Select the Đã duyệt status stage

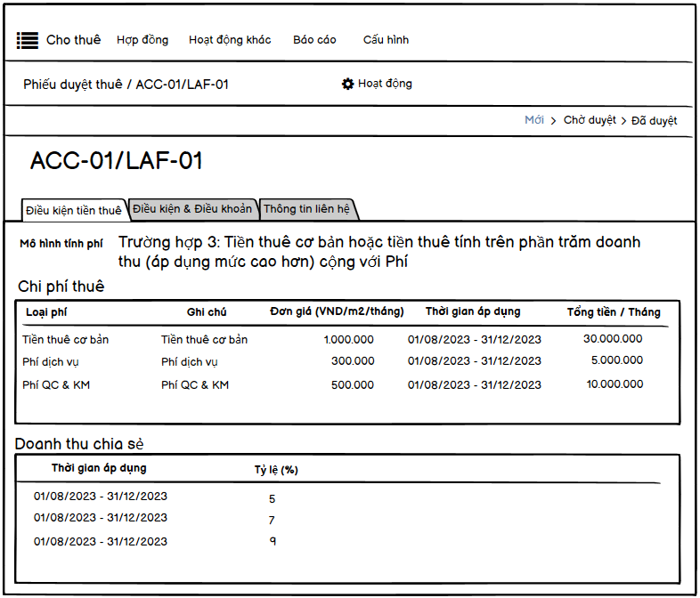coord(654,121)
